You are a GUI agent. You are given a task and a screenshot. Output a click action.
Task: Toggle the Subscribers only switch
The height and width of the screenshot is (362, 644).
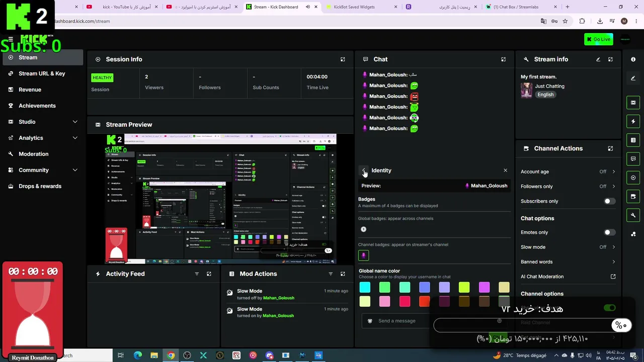coord(609,201)
